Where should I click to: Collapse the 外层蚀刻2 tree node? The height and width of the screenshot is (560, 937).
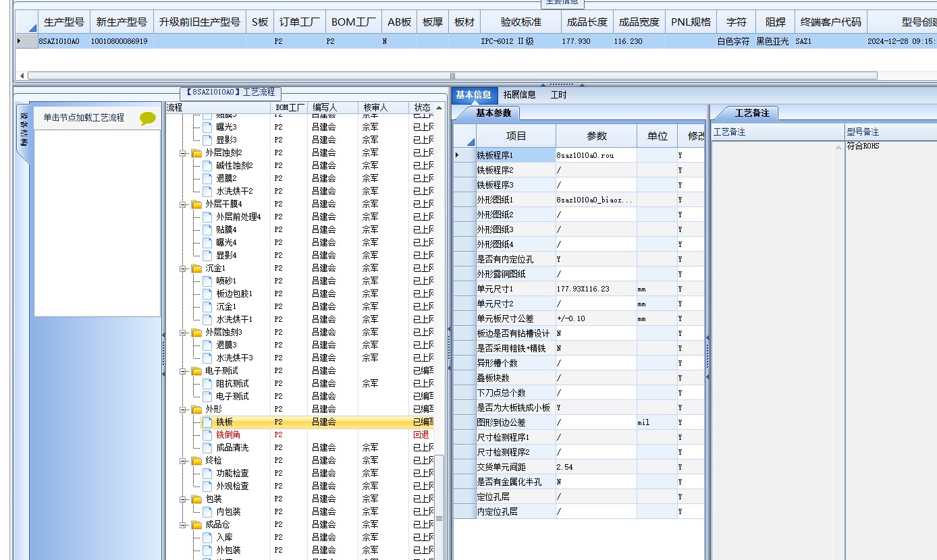click(x=183, y=153)
